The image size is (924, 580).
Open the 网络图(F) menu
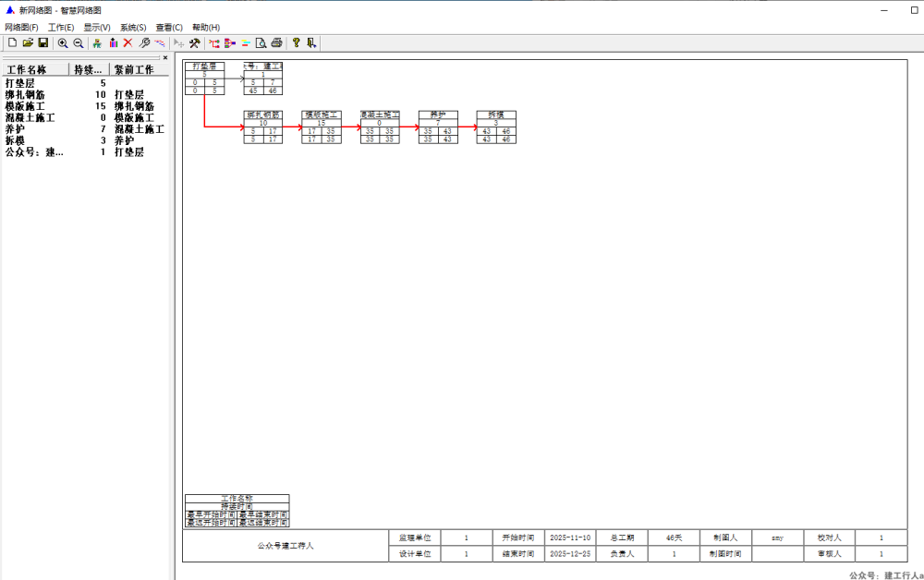21,28
